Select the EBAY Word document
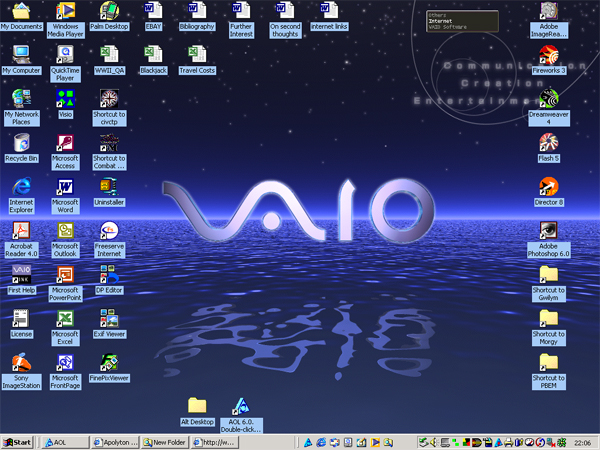This screenshot has width=600, height=450. coord(153,11)
